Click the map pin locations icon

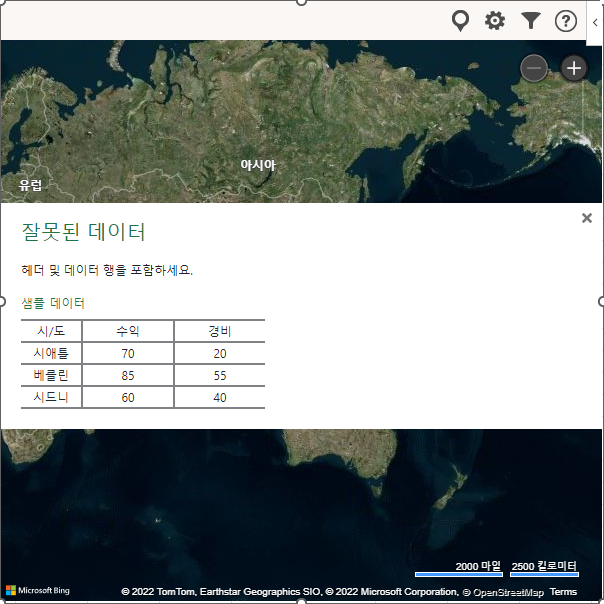tap(460, 21)
